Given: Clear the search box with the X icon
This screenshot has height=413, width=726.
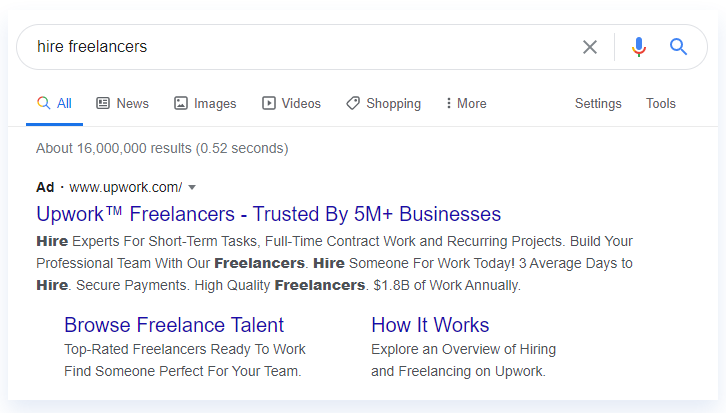Looking at the screenshot, I should click(x=589, y=47).
